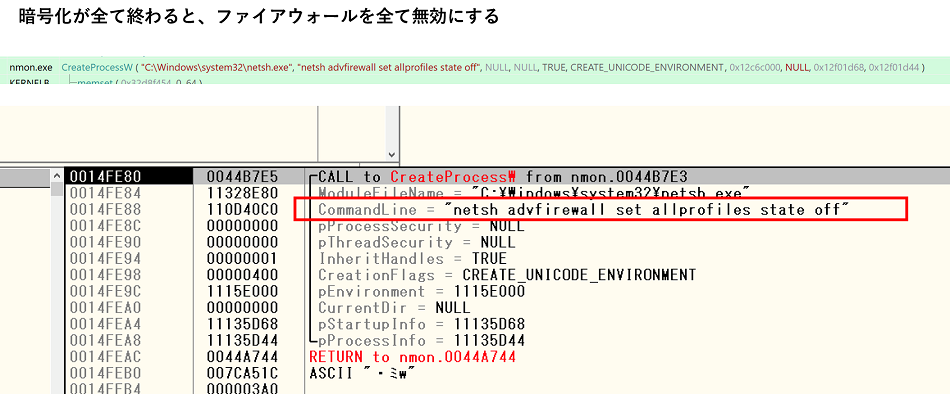Click the CommandLine netsh advfirewall comment line
Screen dimensions: 950x394
coord(583,210)
